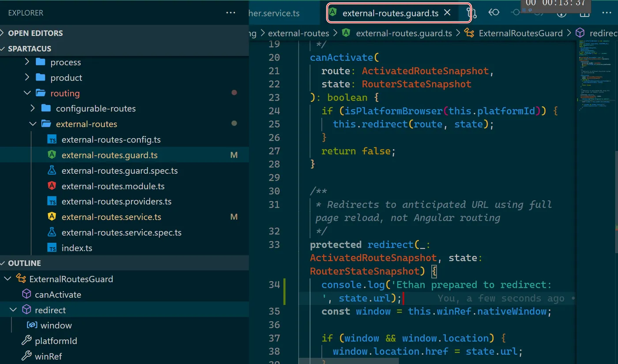Select platformId in the outline
Screen dimensions: 618x364
56,340
